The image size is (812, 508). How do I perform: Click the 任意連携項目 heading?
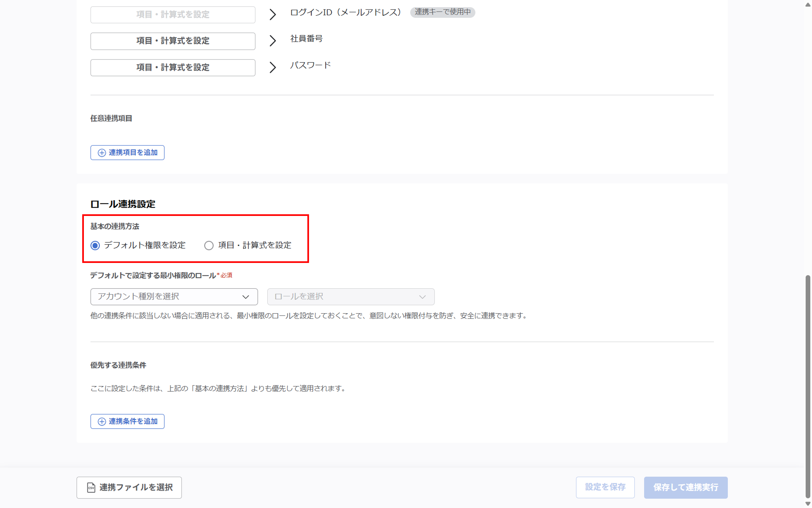(111, 118)
